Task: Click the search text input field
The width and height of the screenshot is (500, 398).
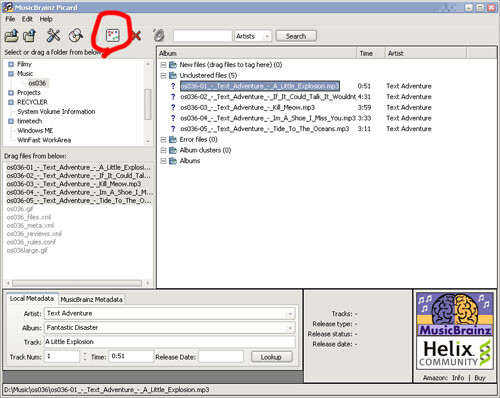Action: click(203, 36)
